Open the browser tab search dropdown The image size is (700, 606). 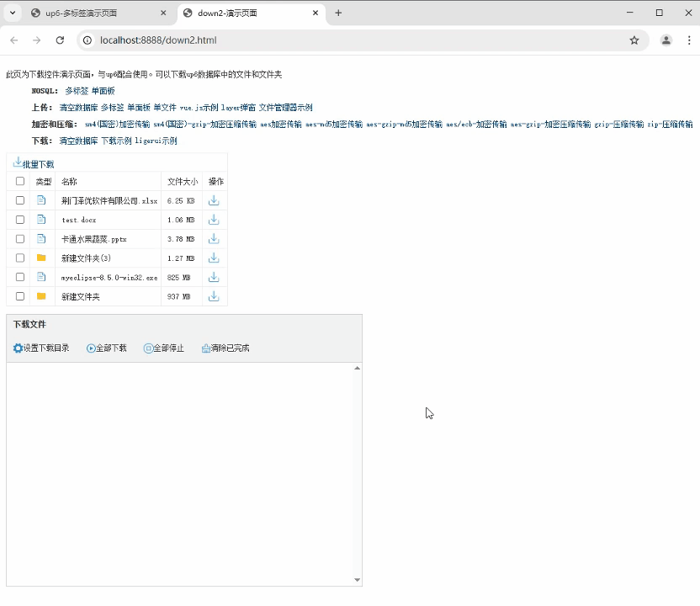coord(13,13)
